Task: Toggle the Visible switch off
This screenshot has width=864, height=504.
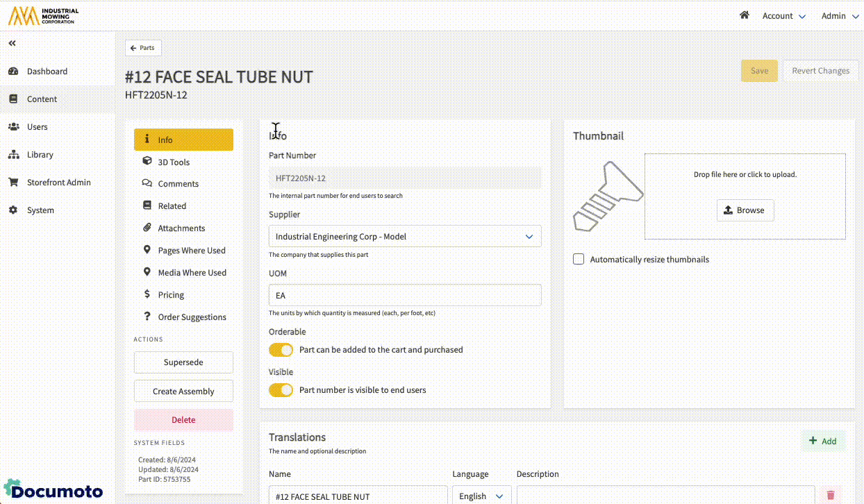Action: (281, 390)
